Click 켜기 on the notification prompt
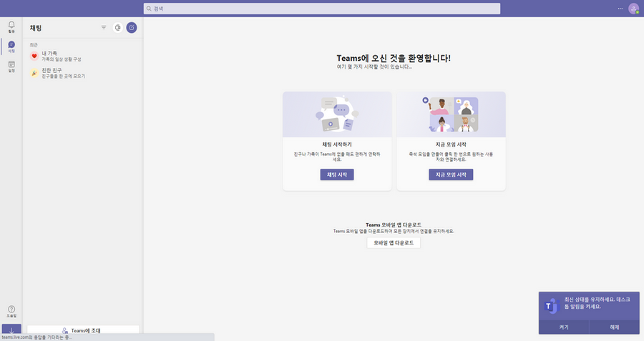644x341 pixels. (564, 327)
